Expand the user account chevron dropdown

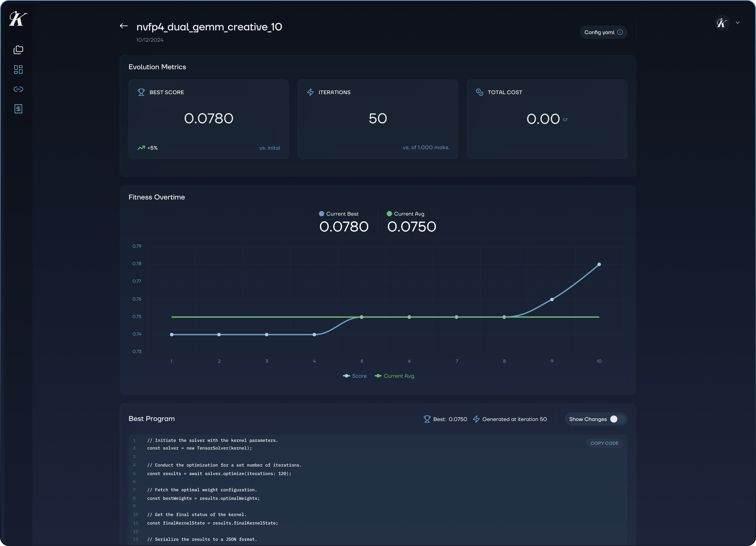click(738, 23)
